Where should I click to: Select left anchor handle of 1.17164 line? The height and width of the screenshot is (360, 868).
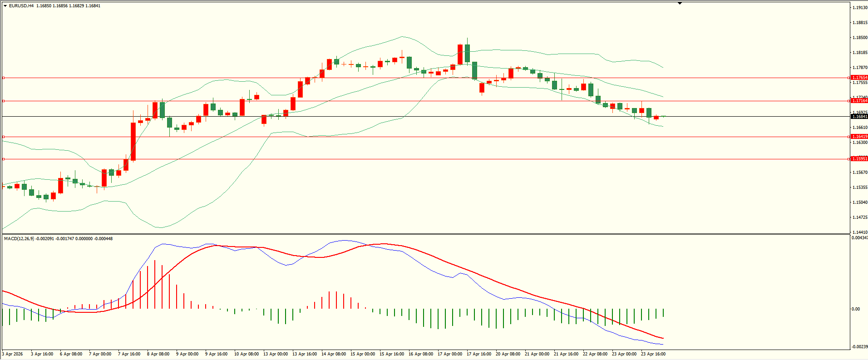(x=4, y=101)
